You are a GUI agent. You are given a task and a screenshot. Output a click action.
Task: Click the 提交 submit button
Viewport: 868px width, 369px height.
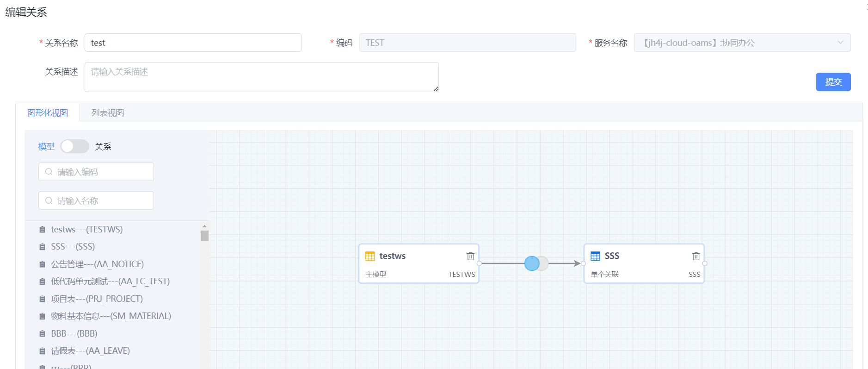tap(833, 82)
